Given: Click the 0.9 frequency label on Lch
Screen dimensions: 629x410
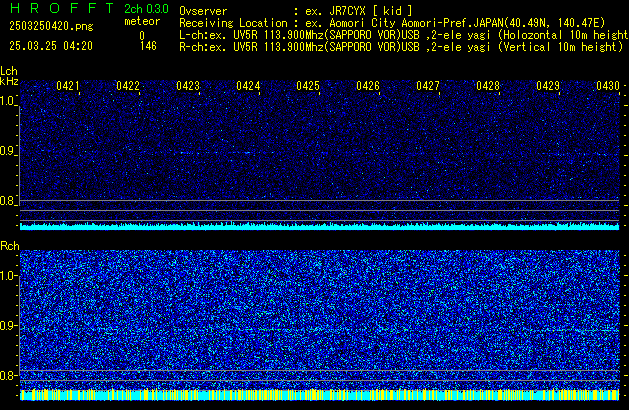Looking at the screenshot, I should click(7, 151).
